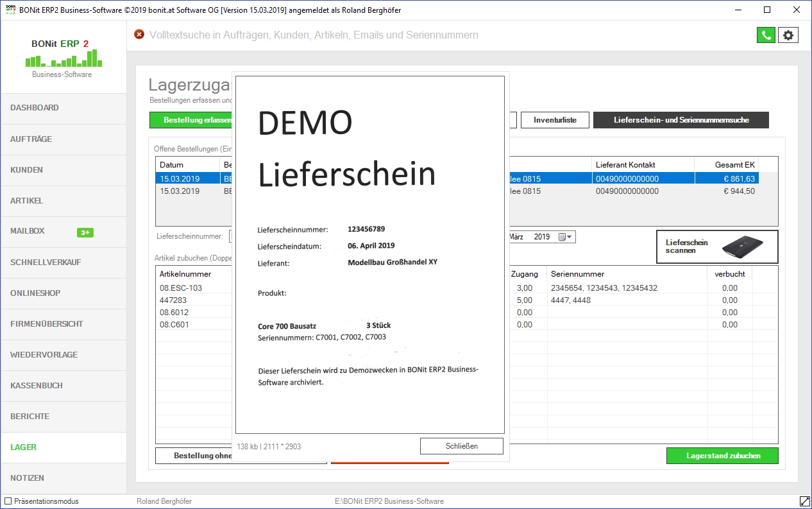Viewport: 812px width, 509px height.
Task: Click verbucht column header
Action: (x=730, y=274)
